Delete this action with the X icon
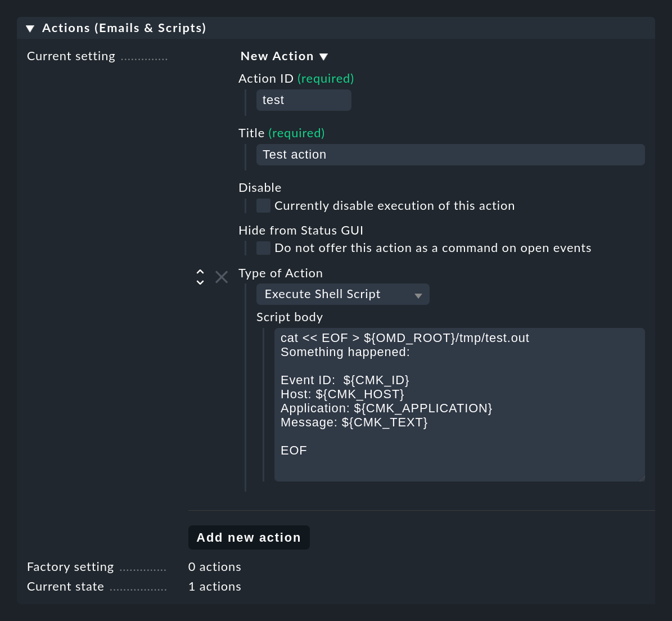Viewport: 672px width, 621px height. [222, 277]
